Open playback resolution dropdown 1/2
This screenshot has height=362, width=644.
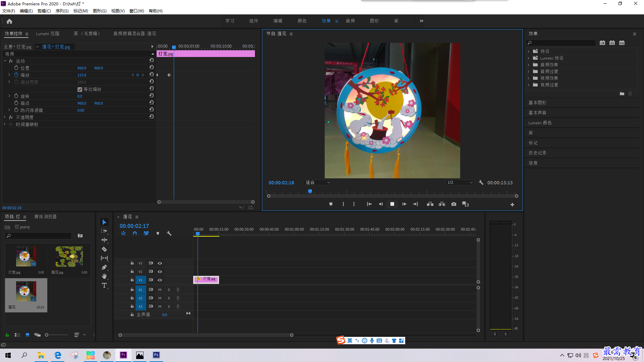pyautogui.click(x=460, y=182)
